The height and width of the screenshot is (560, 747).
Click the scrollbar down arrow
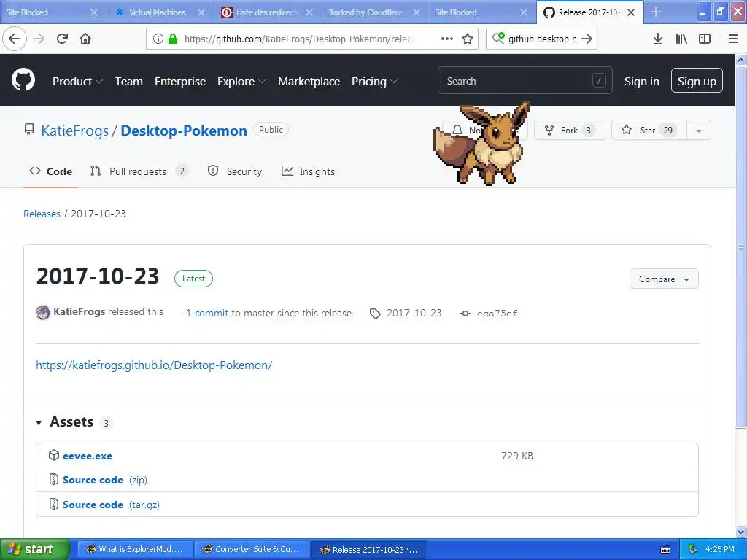tap(741, 532)
